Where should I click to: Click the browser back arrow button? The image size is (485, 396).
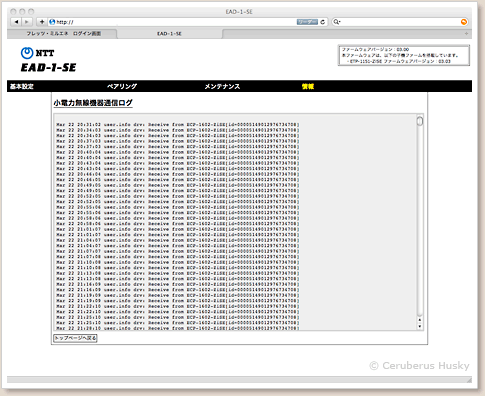pos(16,22)
